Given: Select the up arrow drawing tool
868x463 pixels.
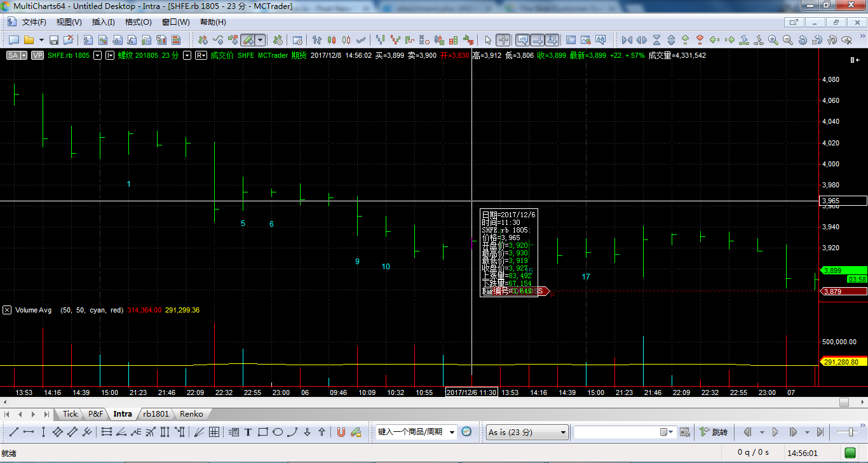Looking at the screenshot, I should [x=322, y=433].
